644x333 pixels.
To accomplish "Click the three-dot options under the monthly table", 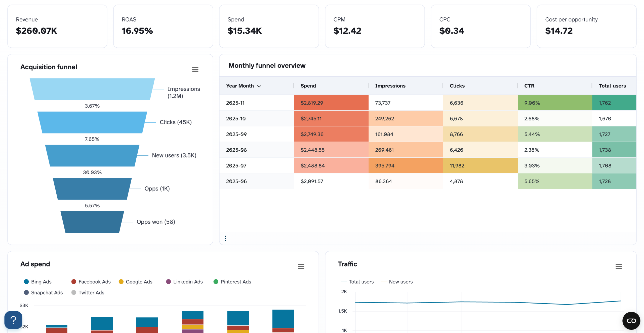I will tap(225, 238).
